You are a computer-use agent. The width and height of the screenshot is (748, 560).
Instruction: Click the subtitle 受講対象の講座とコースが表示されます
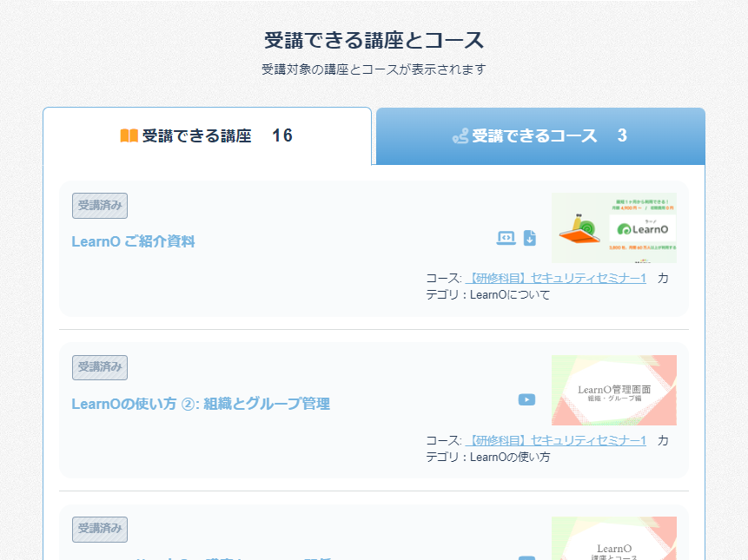pyautogui.click(x=374, y=69)
